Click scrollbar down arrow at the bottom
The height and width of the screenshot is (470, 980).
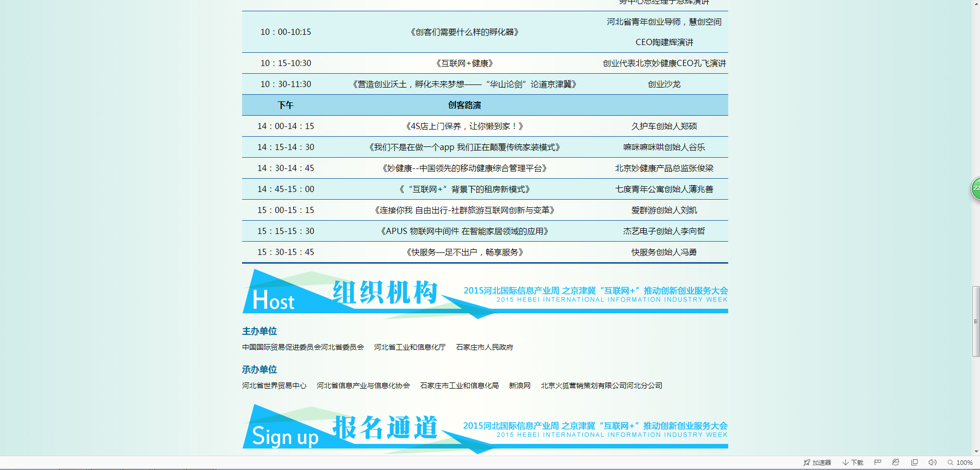point(976,452)
